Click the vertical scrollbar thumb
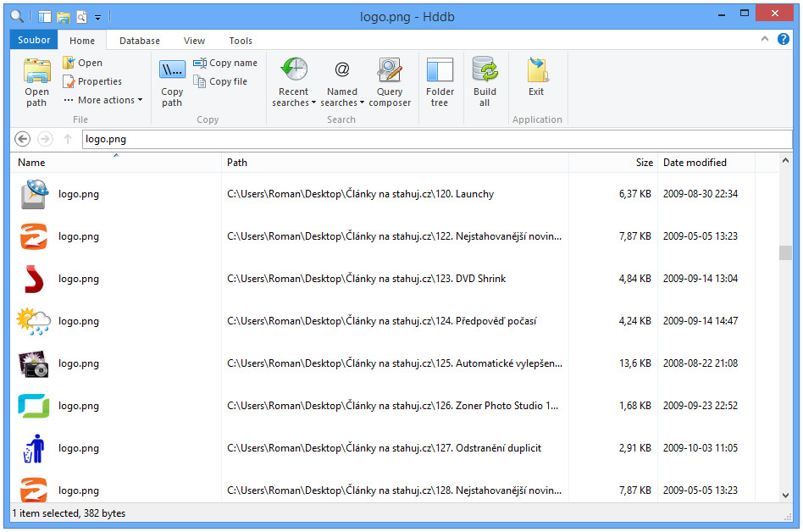Screen dimensions: 803x532 [x=785, y=253]
